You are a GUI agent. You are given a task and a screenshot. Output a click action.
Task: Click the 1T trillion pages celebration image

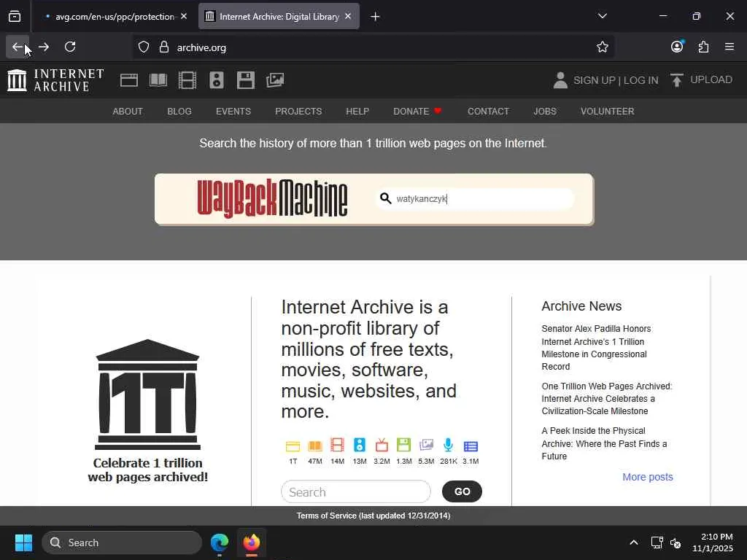click(x=147, y=411)
